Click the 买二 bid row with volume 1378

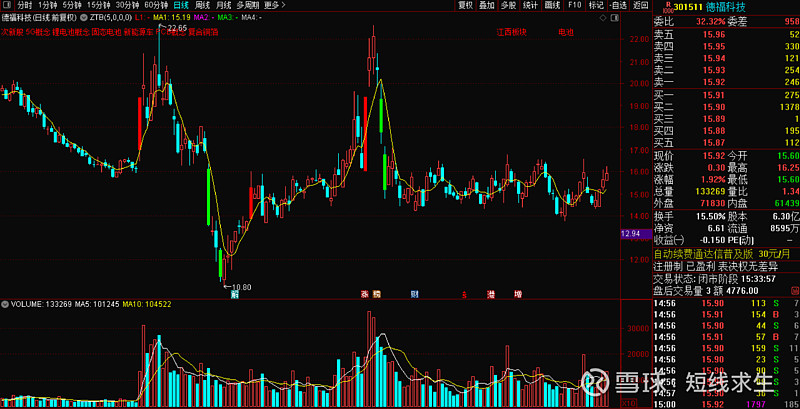(726, 107)
